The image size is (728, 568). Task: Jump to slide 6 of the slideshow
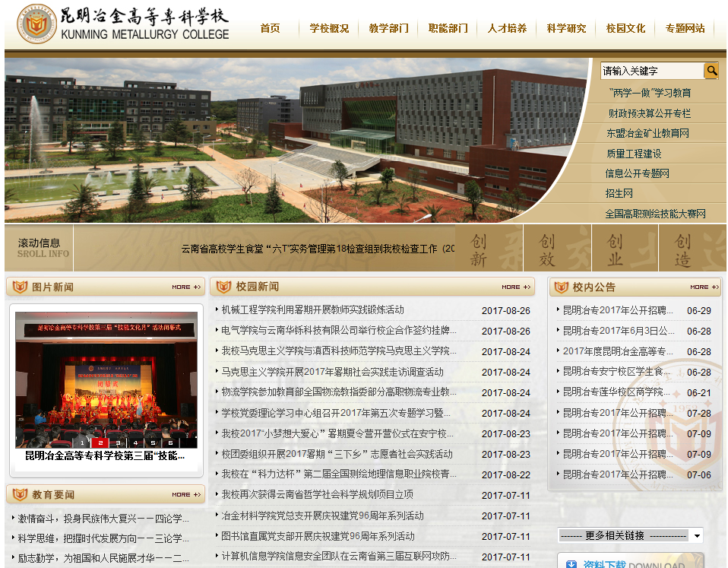pos(170,442)
